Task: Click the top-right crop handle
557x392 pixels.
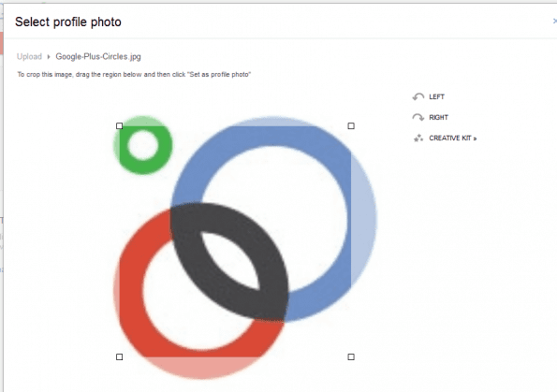Action: 351,125
